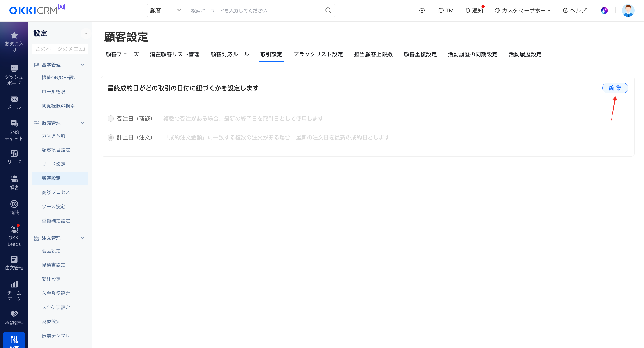
Task: Open 顧客設定 menu item in settings list
Action: pos(60,178)
